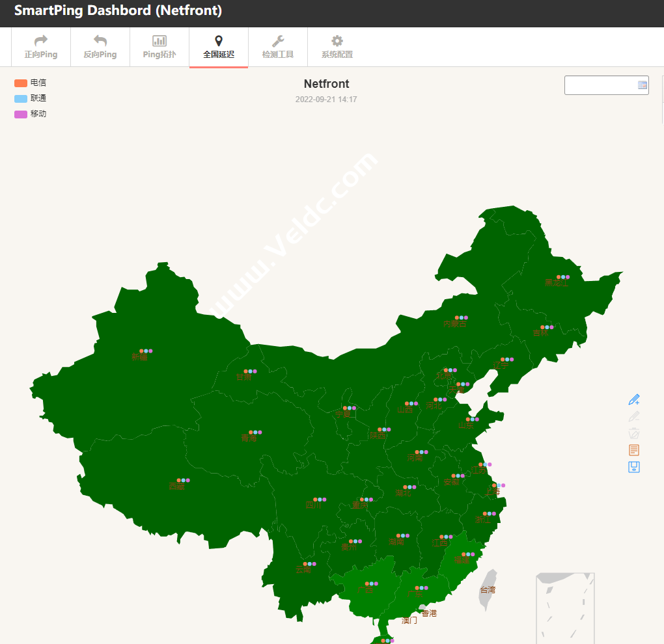Select the blue add-line pencil tool

click(x=634, y=399)
